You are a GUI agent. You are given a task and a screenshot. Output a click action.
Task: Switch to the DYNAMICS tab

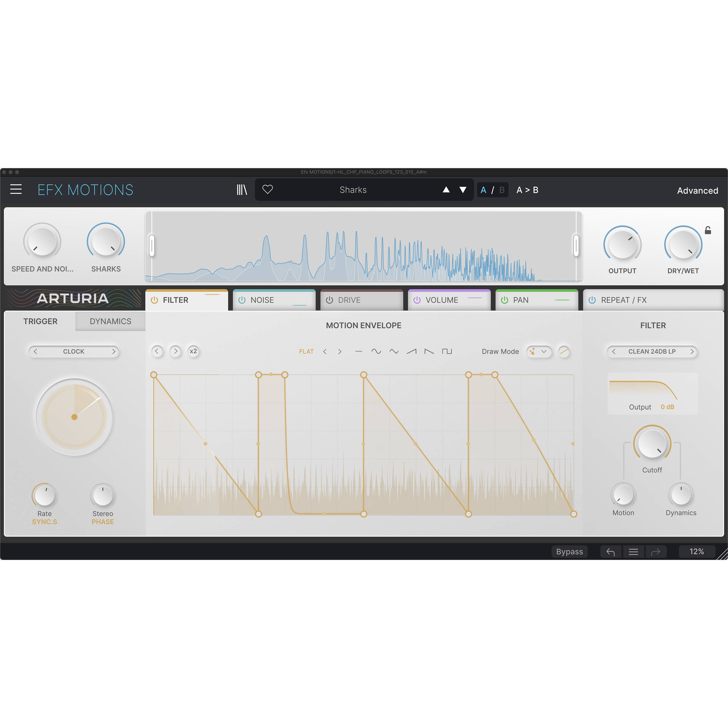[110, 321]
